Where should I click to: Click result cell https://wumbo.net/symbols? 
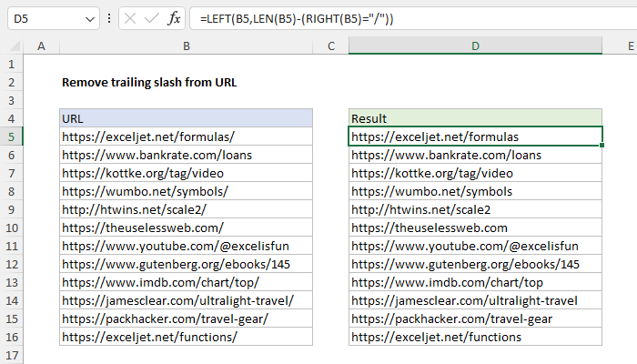475,191
